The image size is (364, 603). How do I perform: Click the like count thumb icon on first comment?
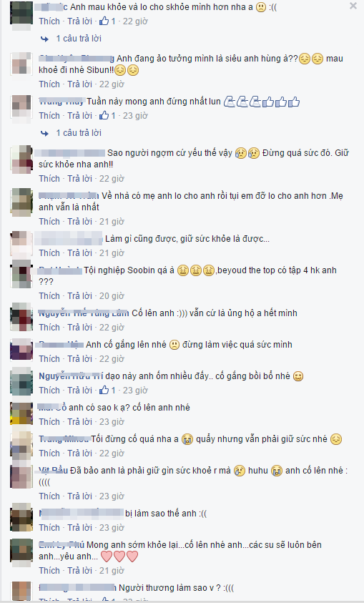[x=104, y=21]
